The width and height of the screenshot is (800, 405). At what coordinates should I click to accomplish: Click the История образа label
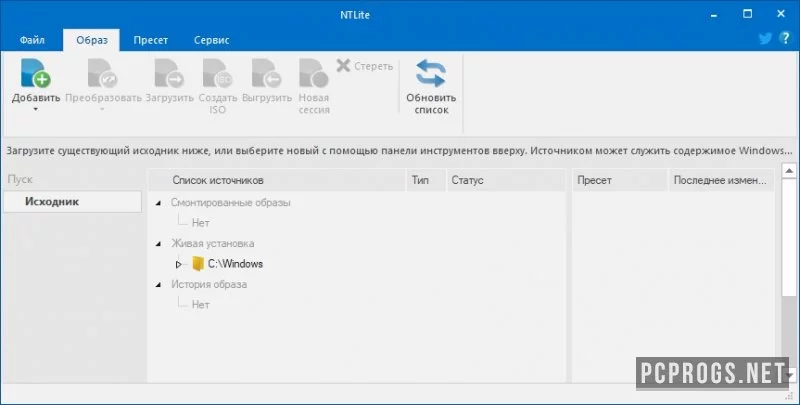point(209,284)
